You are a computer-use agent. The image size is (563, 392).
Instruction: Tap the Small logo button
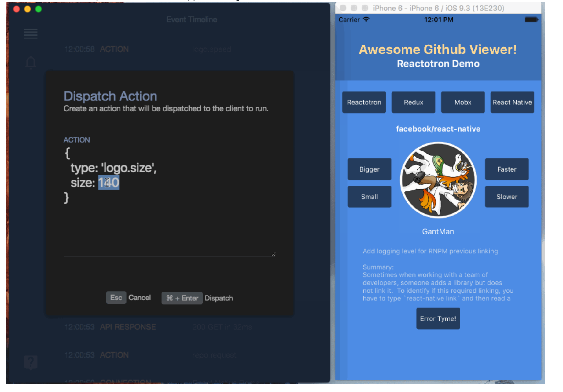(369, 197)
